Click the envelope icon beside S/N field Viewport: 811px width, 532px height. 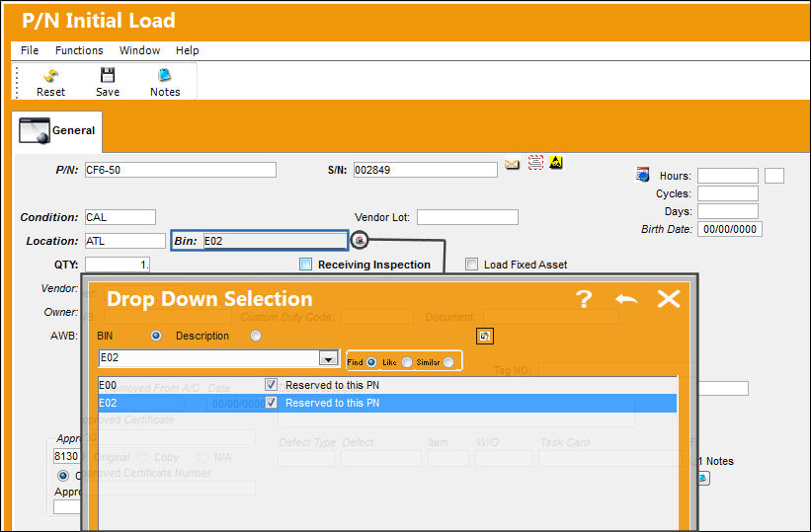click(x=512, y=165)
